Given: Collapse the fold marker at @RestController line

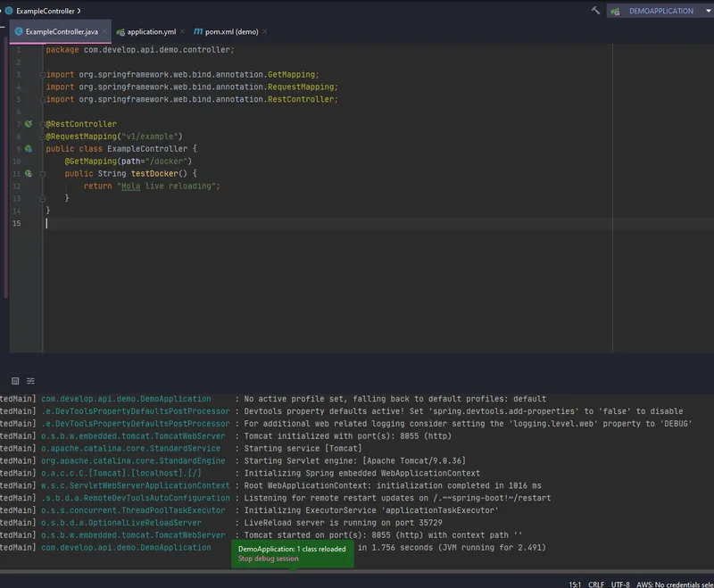Looking at the screenshot, I should coord(42,124).
